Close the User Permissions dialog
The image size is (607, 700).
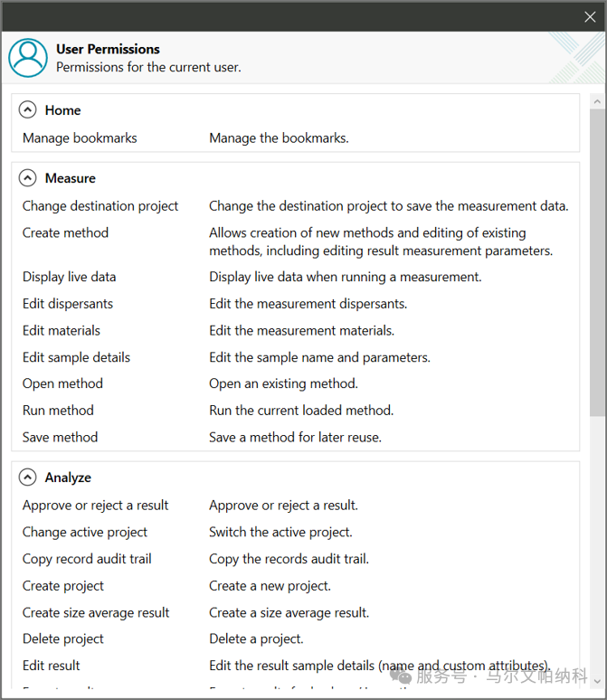point(590,16)
